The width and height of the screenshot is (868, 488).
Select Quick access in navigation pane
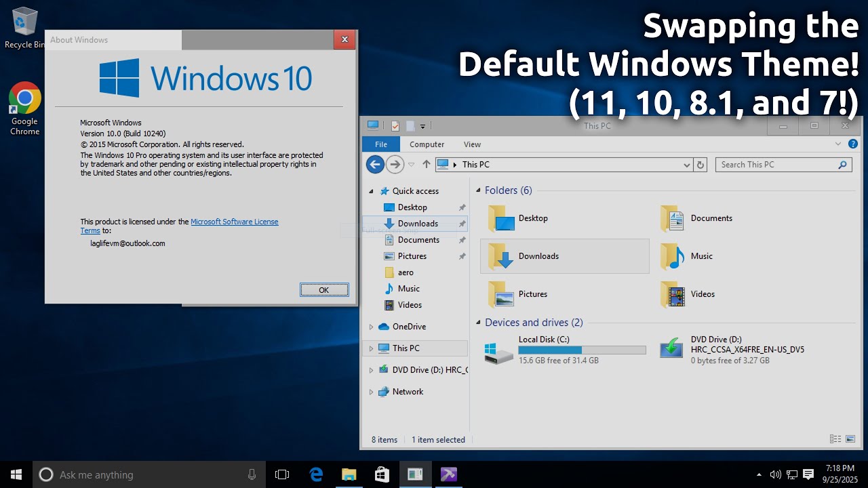pos(409,191)
